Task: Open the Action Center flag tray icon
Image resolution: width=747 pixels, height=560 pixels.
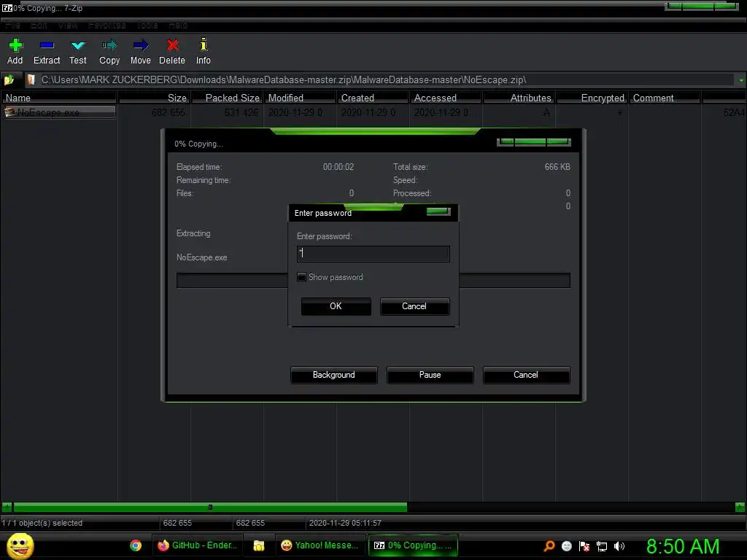Action: pyautogui.click(x=584, y=546)
